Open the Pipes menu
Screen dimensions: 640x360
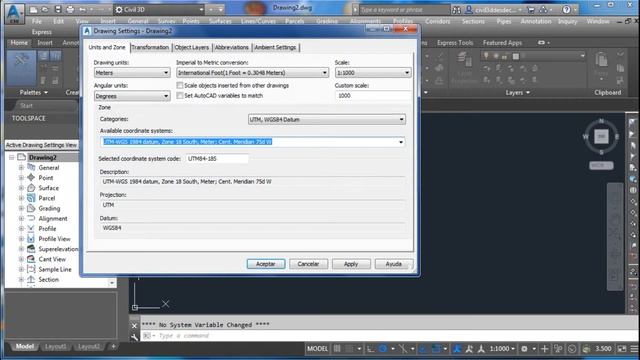(504, 21)
